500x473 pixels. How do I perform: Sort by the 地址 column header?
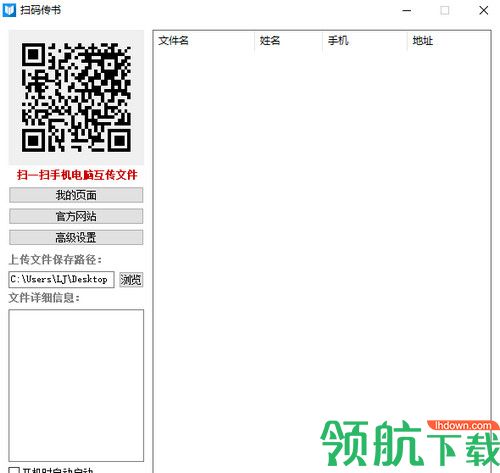click(x=448, y=41)
